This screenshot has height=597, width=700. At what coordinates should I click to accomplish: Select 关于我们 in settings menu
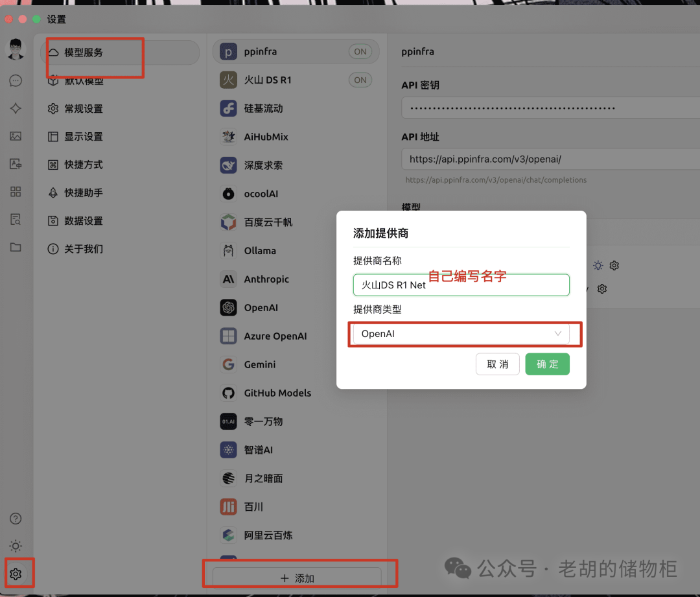tap(120, 249)
